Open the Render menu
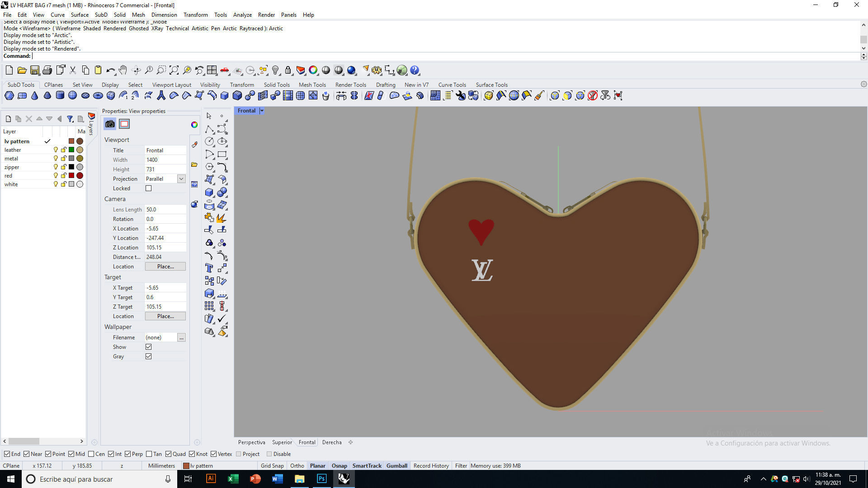868x488 pixels. (266, 15)
